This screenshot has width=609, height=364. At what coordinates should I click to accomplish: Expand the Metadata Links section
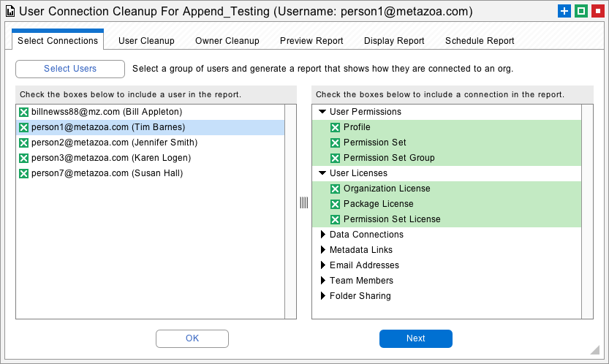(322, 250)
